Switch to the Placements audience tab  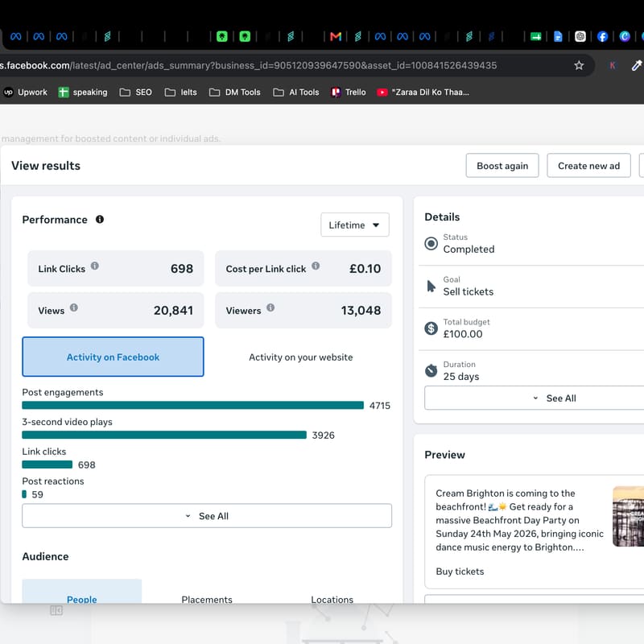207,599
